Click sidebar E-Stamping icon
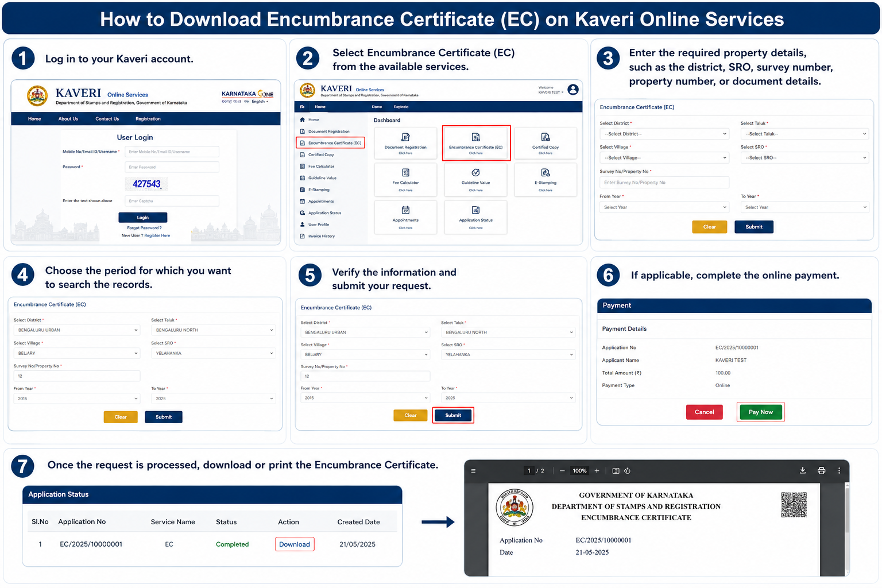The width and height of the screenshot is (882, 588). 303,189
